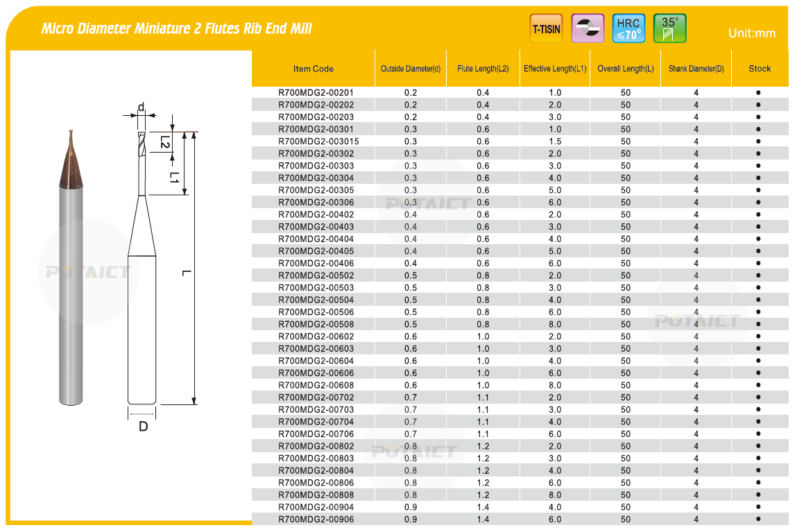The width and height of the screenshot is (797, 532).
Task: Select item code R700MDG2-00704
Action: [316, 422]
